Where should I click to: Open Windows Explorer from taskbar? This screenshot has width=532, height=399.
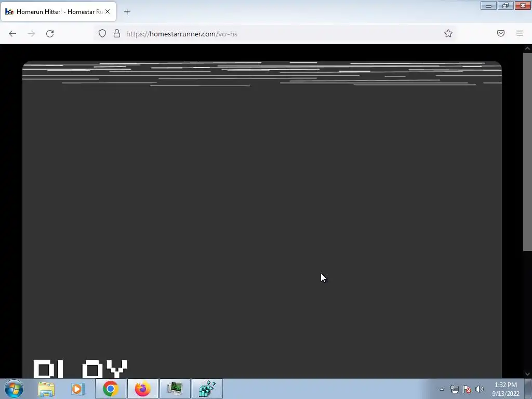pyautogui.click(x=46, y=389)
